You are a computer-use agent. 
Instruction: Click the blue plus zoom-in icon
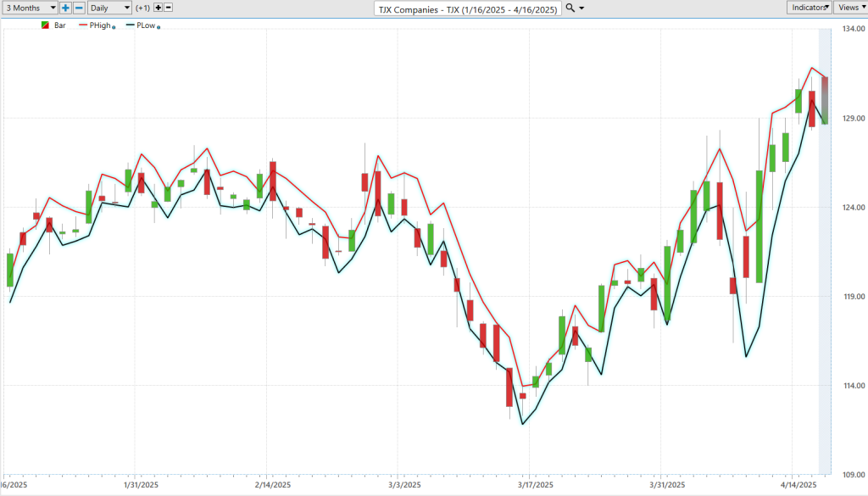(x=65, y=8)
